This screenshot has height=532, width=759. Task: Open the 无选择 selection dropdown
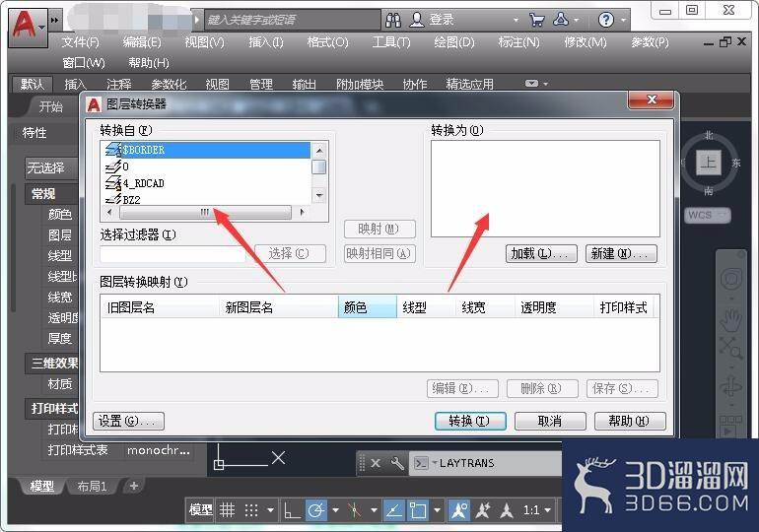pos(52,168)
